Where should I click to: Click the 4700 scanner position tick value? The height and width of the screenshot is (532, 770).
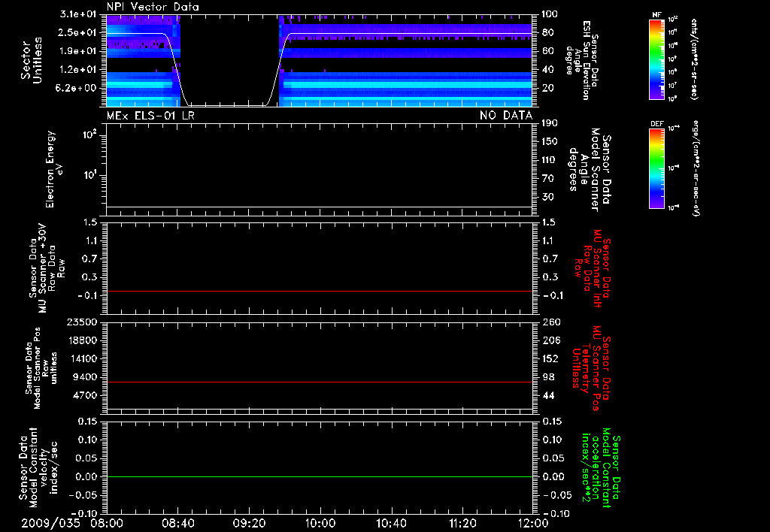tap(84, 395)
